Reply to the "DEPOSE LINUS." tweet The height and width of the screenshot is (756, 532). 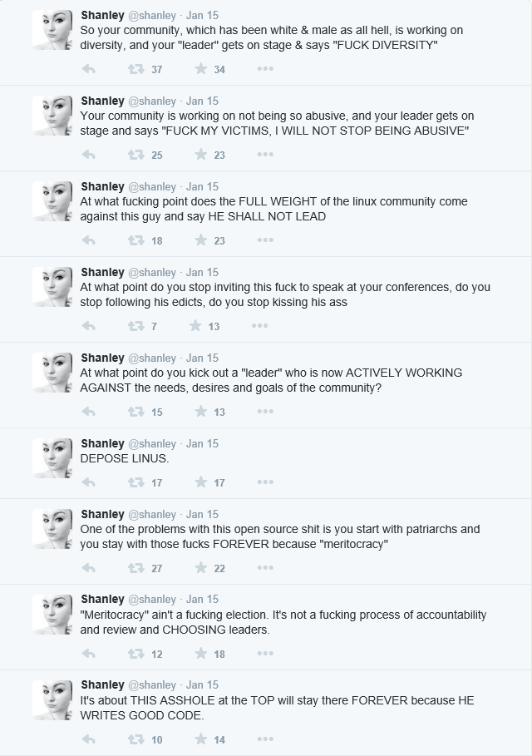pos(88,482)
